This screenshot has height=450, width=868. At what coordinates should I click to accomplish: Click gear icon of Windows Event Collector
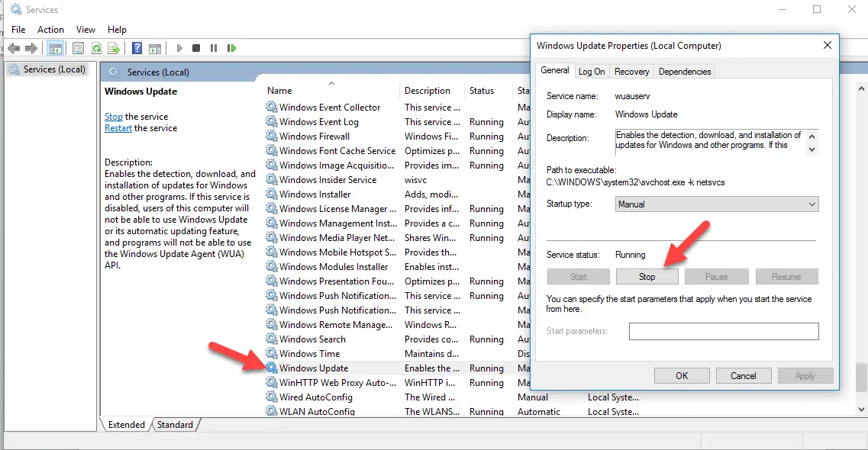(x=271, y=107)
